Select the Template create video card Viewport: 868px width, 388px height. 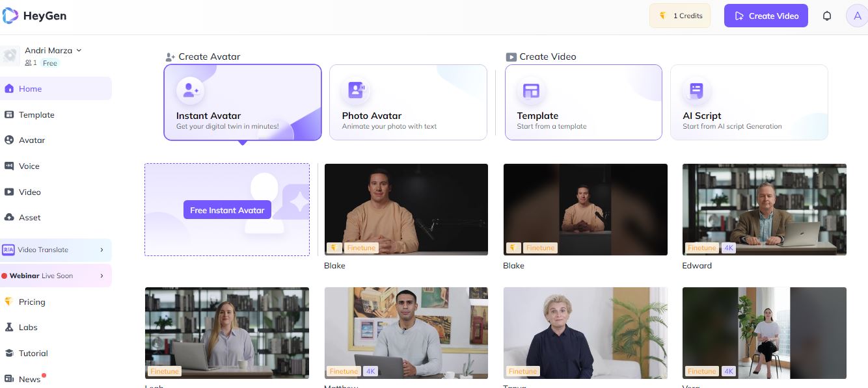[584, 102]
